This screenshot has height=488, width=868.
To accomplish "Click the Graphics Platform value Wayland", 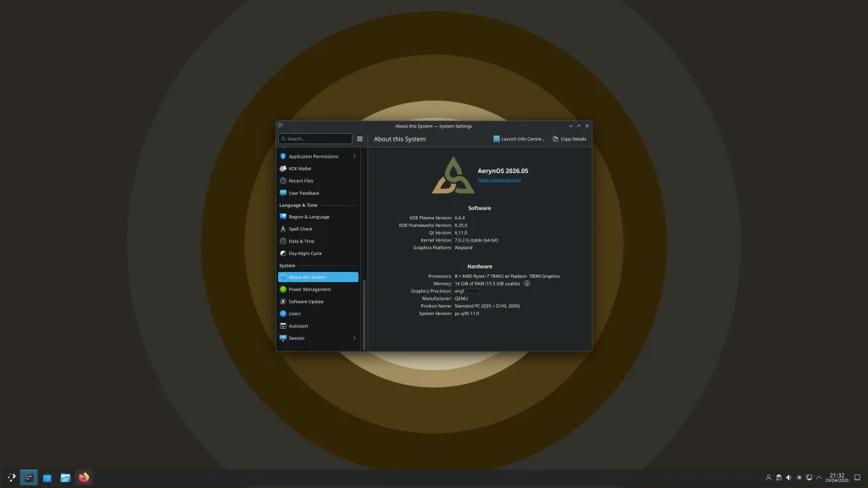I will pos(464,247).
